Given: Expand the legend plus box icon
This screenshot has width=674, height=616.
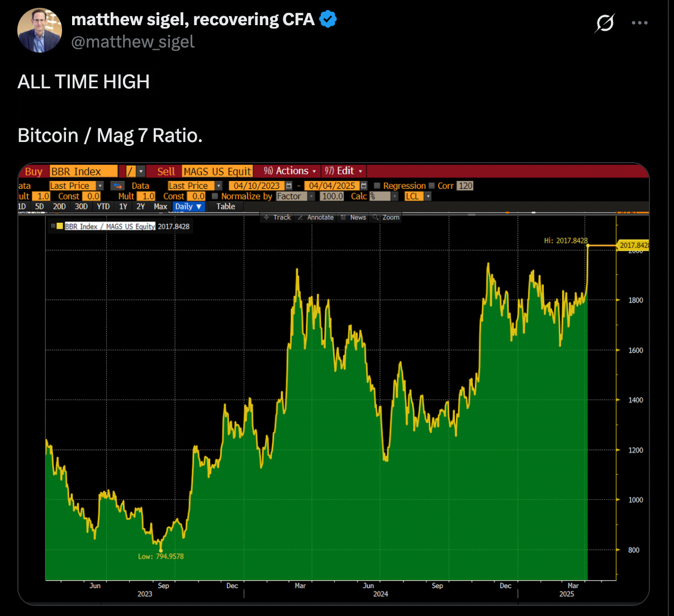Looking at the screenshot, I should point(53,226).
